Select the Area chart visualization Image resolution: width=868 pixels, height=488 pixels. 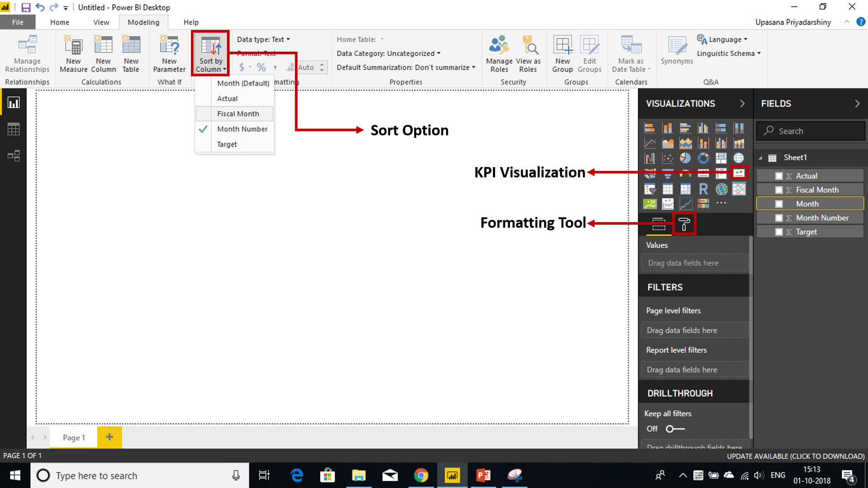pos(667,143)
